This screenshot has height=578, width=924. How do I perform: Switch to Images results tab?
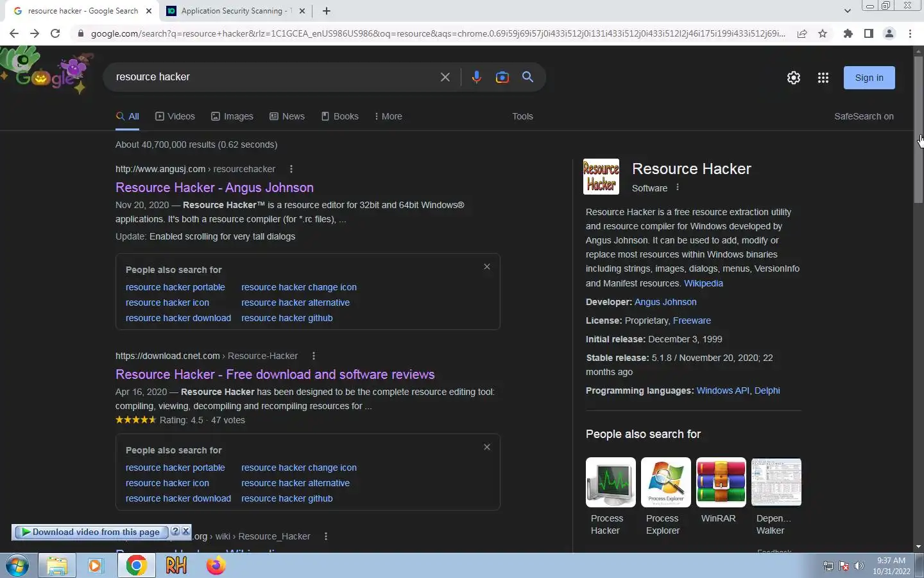[232, 116]
